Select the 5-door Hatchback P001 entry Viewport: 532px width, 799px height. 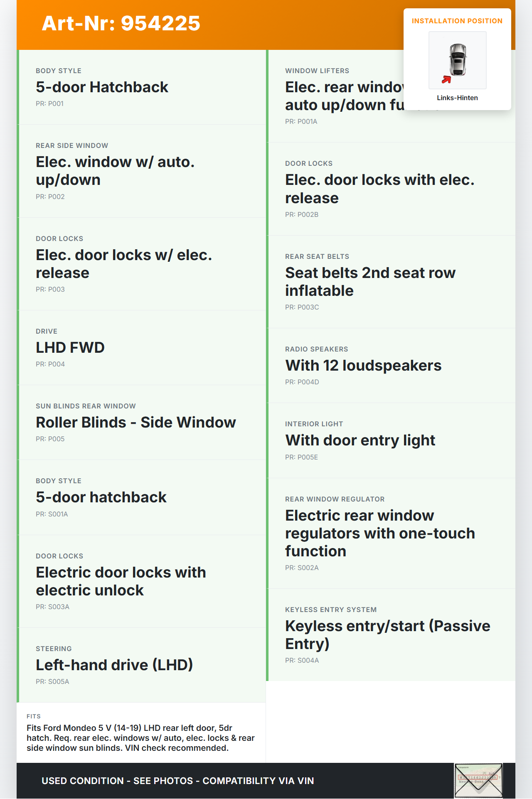click(x=102, y=87)
